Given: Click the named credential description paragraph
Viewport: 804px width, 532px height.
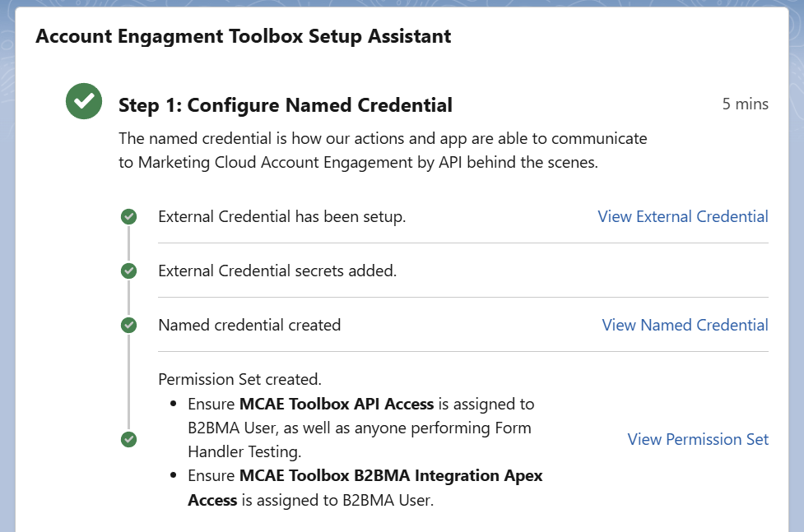Looking at the screenshot, I should click(x=383, y=150).
